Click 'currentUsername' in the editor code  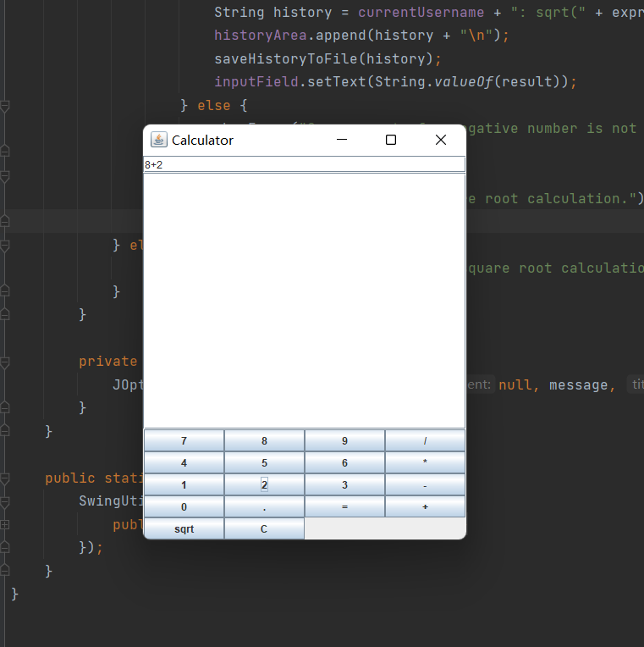(421, 13)
